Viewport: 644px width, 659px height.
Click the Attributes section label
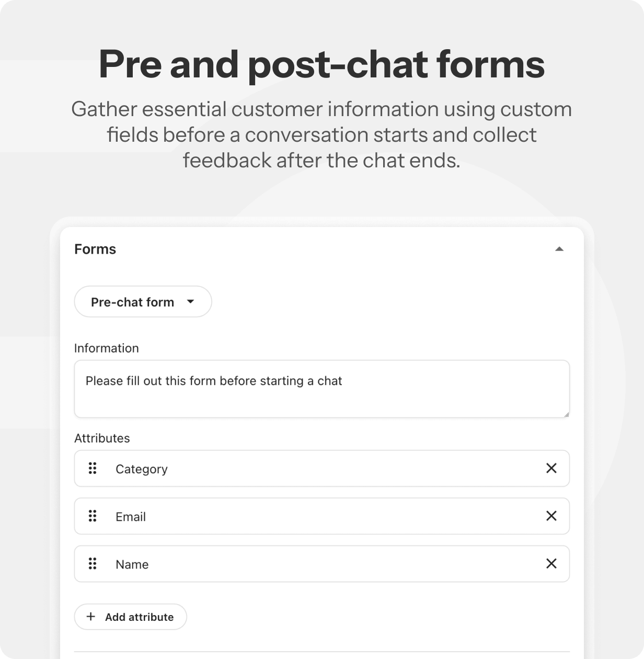102,438
